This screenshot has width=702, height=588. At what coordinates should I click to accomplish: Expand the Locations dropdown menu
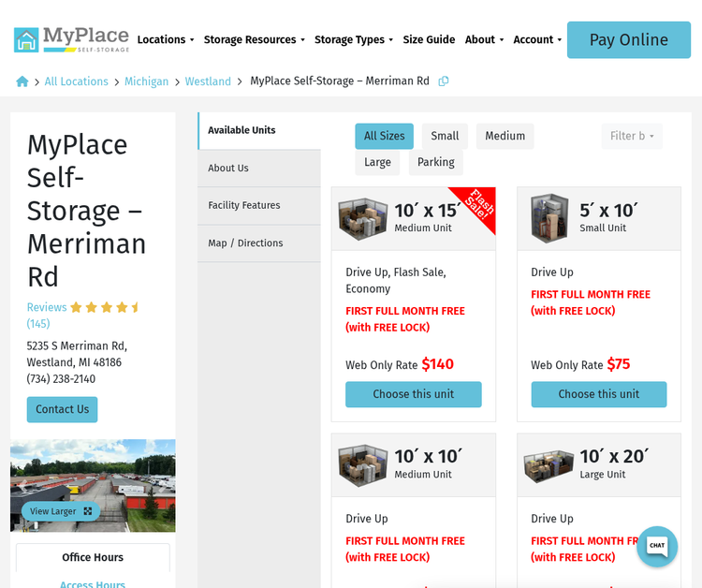coord(166,40)
